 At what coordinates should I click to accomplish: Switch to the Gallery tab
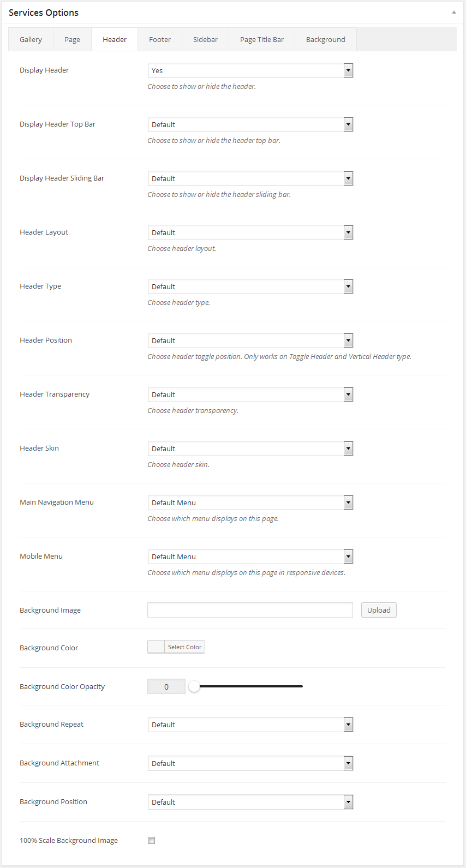[x=31, y=39]
